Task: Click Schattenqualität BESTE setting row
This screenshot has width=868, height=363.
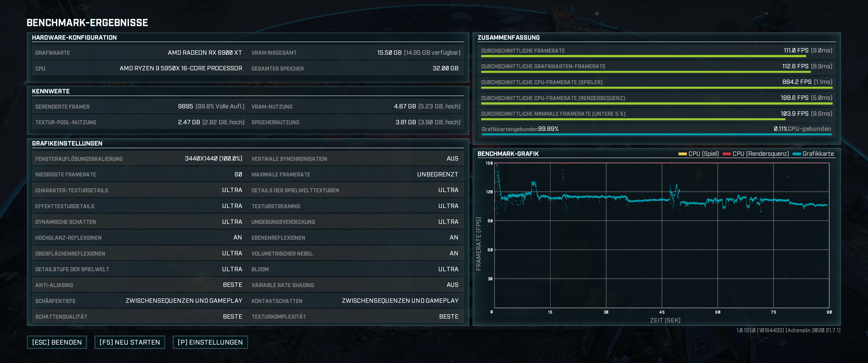Action: pos(139,317)
